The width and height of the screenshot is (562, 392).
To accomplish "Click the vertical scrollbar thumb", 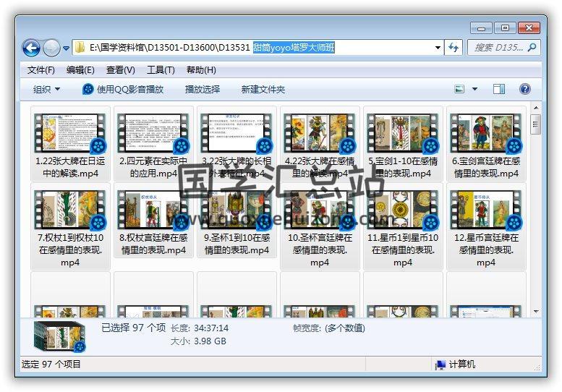I will tap(536, 124).
